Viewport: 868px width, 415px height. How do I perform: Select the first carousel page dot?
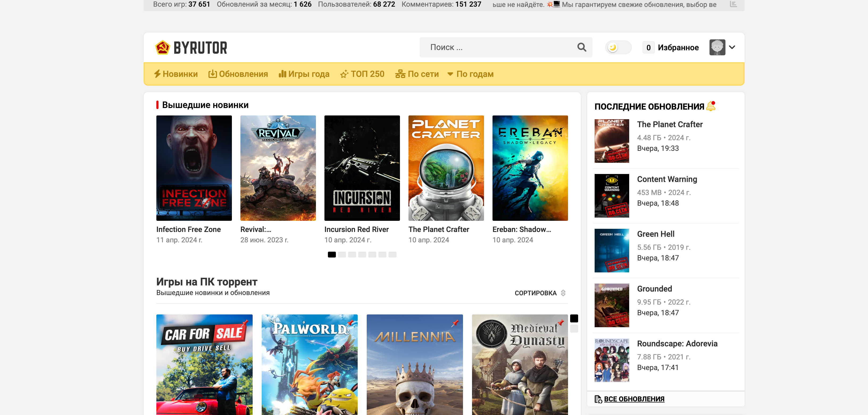[332, 255]
